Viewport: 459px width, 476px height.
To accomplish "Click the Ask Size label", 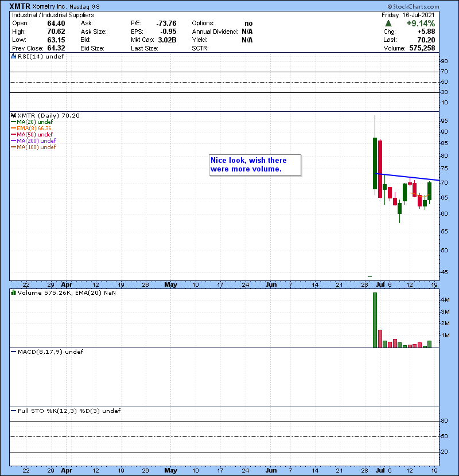I will coord(94,32).
